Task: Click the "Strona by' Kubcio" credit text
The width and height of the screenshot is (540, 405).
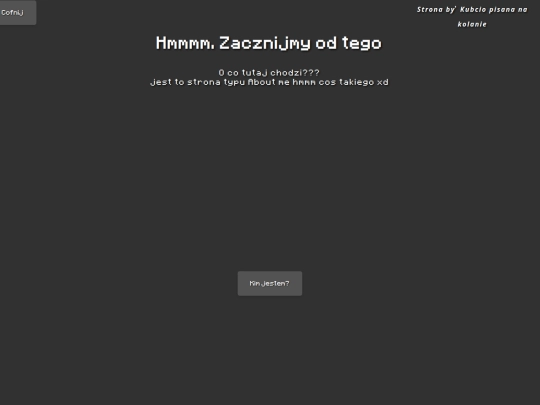Action: tap(472, 17)
